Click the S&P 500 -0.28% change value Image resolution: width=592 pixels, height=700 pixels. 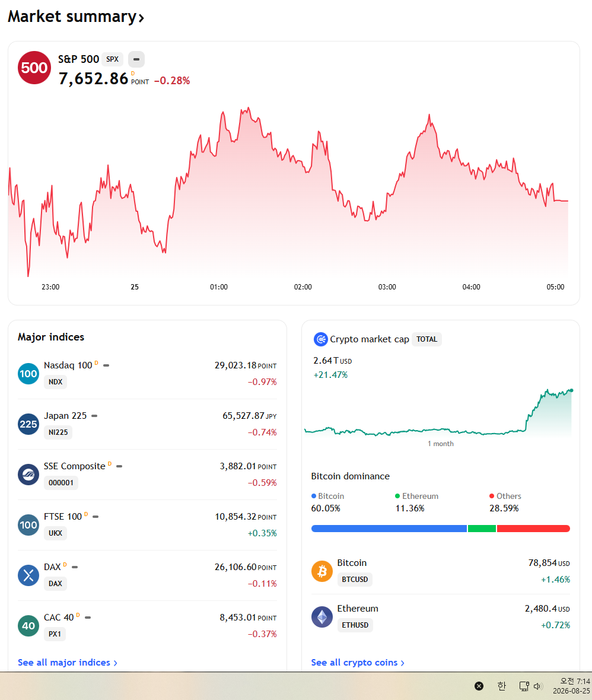coord(172,81)
